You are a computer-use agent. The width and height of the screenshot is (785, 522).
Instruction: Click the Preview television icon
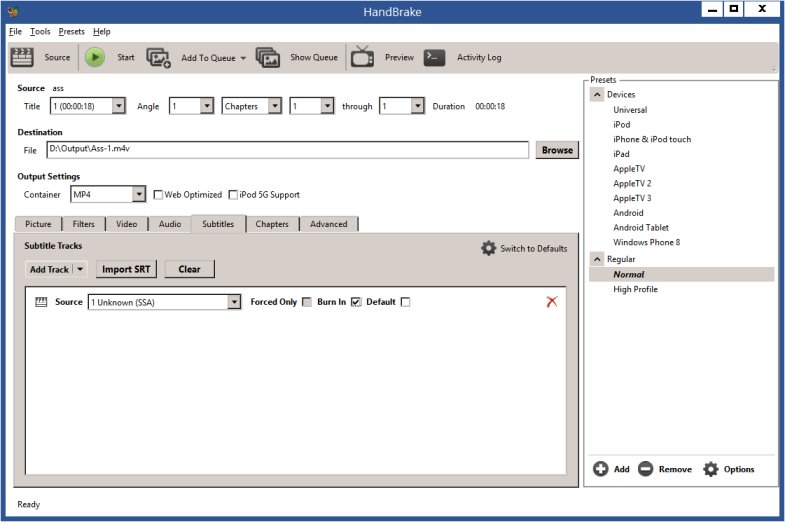coord(362,57)
